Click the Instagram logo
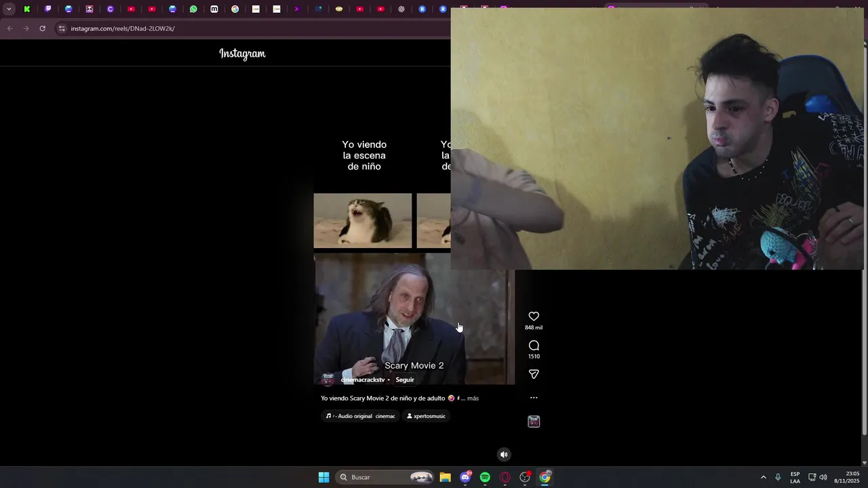Image resolution: width=868 pixels, height=488 pixels. pos(242,54)
